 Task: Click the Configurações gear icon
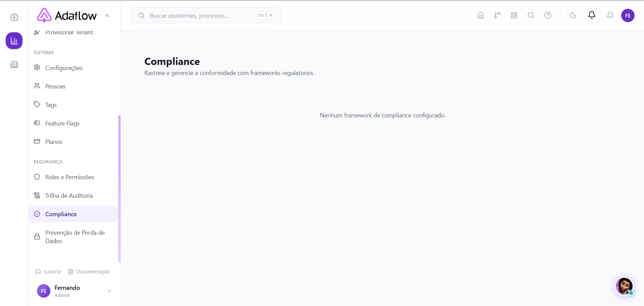click(x=37, y=67)
